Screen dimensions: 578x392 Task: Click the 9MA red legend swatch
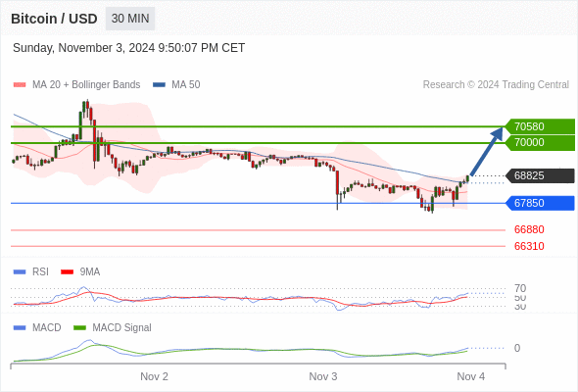coord(67,272)
